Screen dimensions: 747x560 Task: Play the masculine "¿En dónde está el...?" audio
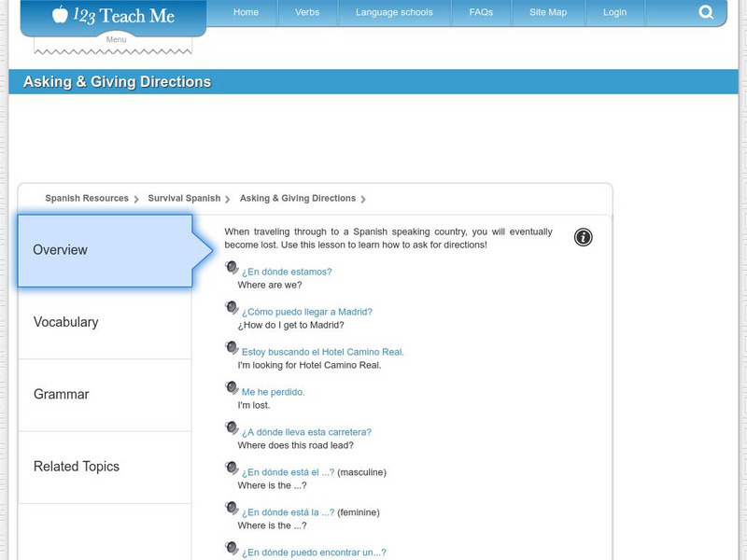pyautogui.click(x=232, y=469)
